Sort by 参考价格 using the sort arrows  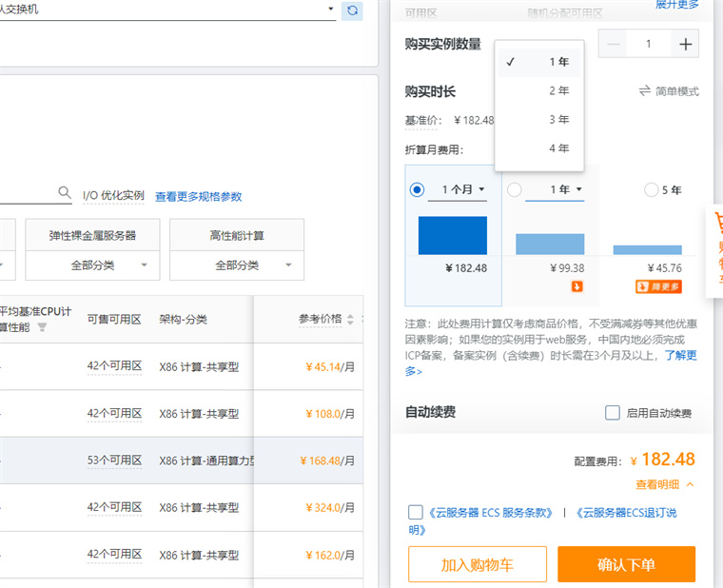click(350, 320)
